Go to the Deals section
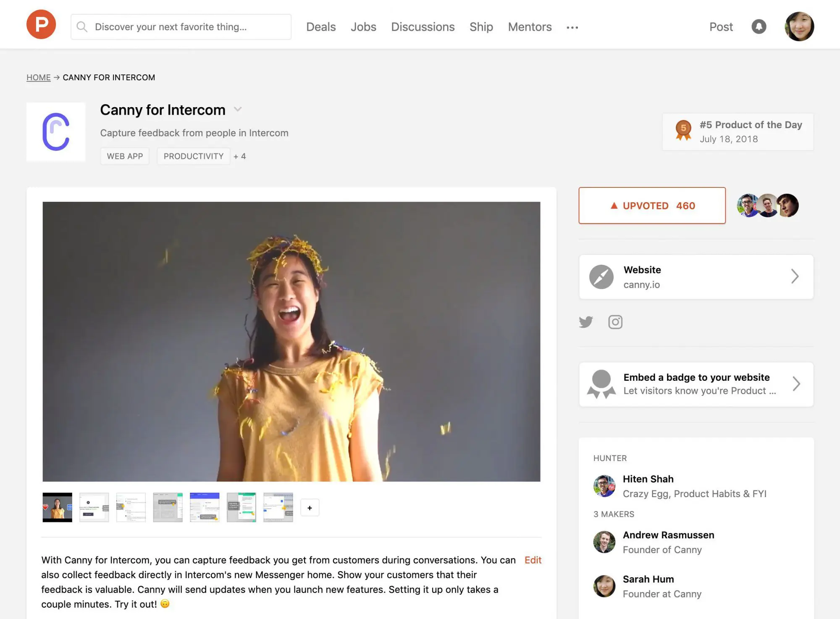This screenshot has height=619, width=840. (321, 27)
